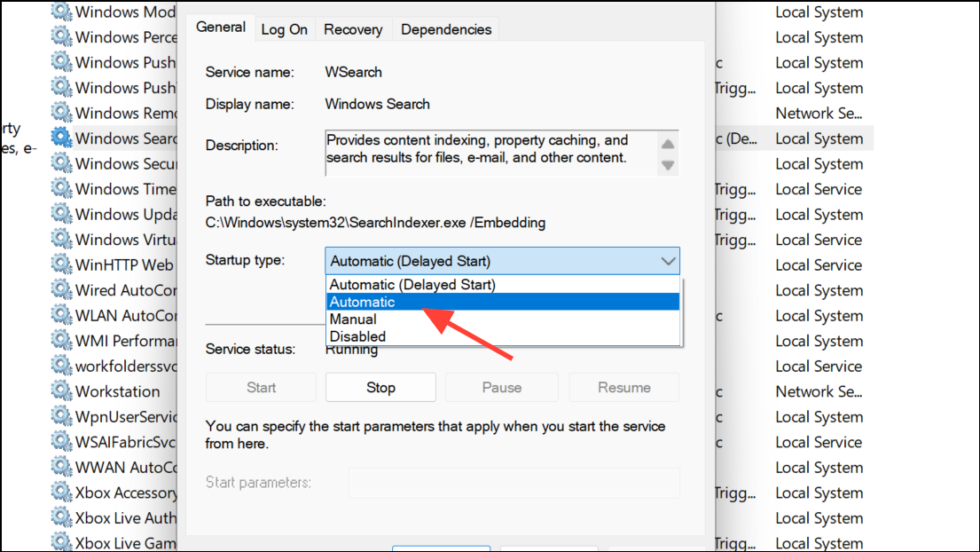This screenshot has width=980, height=552.
Task: Click the workfolderssvc gear icon
Action: (61, 365)
